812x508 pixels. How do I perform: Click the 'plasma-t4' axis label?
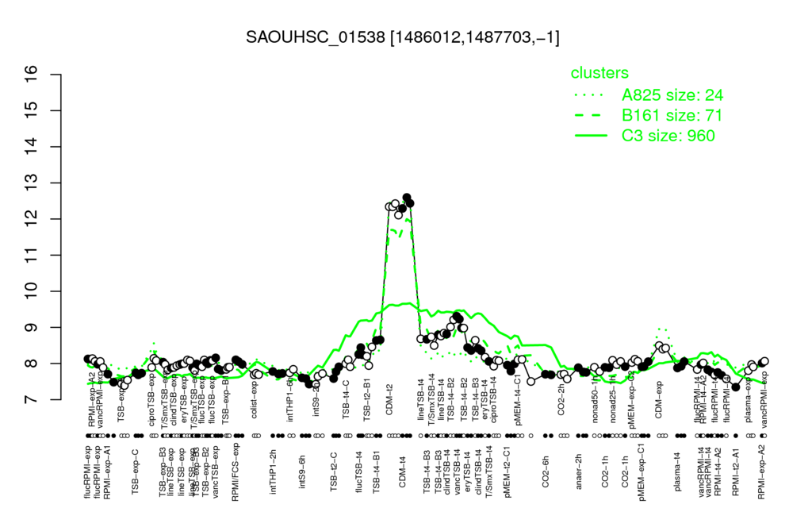click(x=677, y=470)
